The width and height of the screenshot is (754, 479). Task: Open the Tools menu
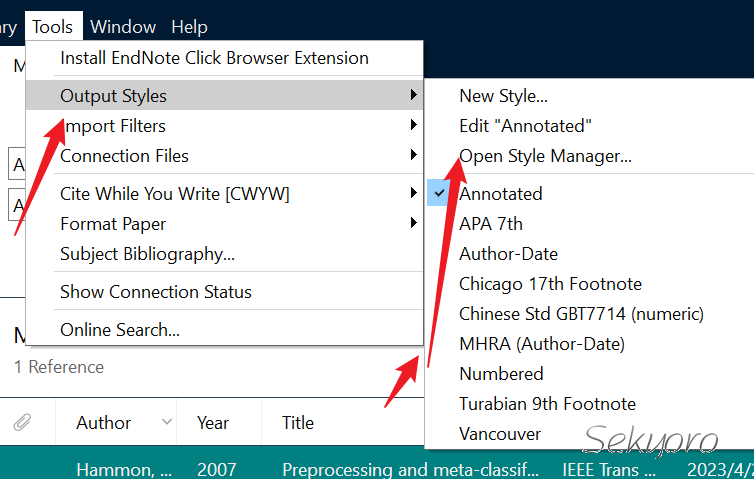pos(52,27)
